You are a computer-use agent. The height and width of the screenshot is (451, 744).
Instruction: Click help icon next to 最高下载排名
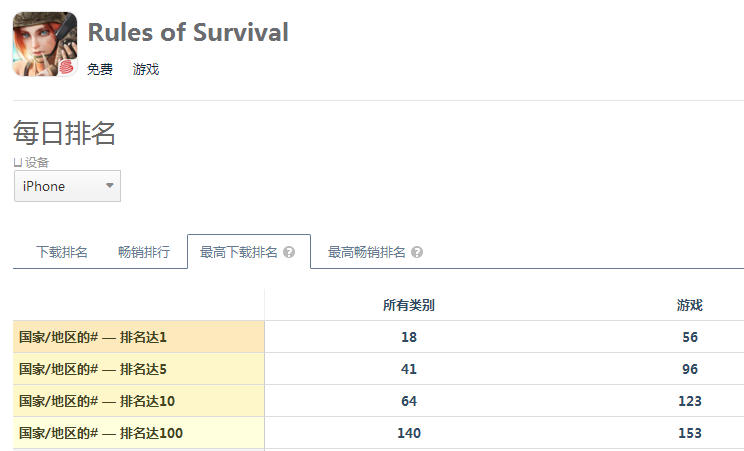click(289, 252)
